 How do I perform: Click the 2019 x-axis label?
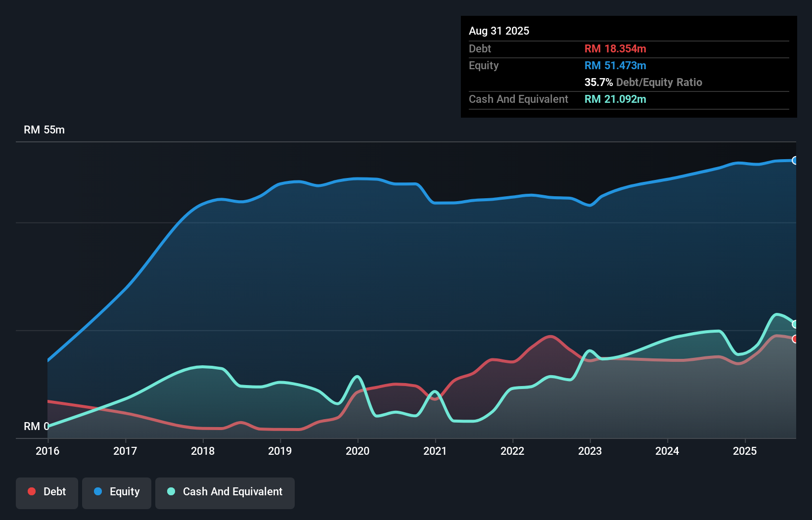[x=280, y=451]
